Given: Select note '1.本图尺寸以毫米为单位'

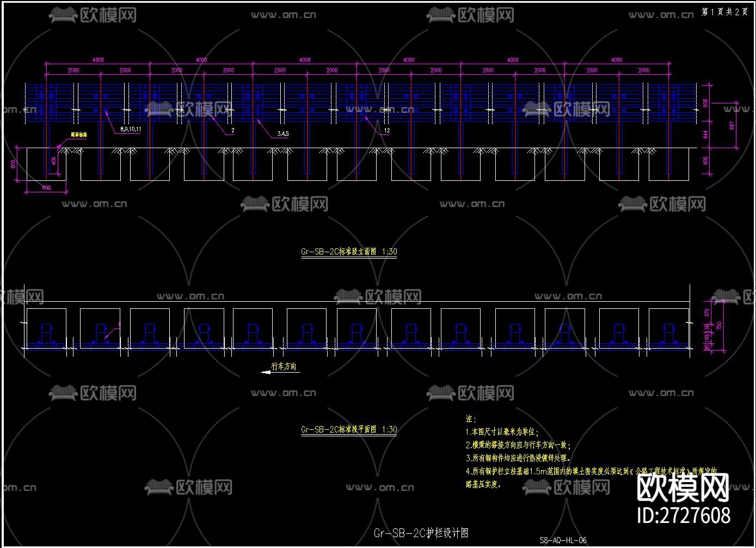Looking at the screenshot, I should [x=502, y=432].
